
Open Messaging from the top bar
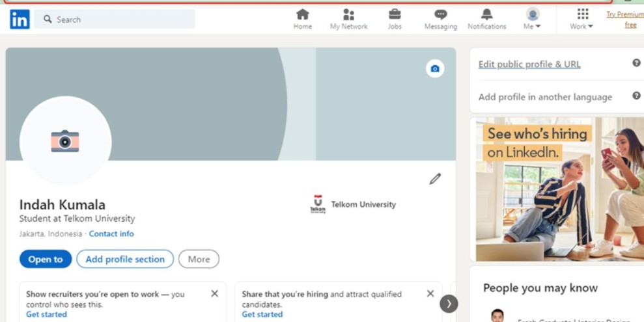coord(441,20)
